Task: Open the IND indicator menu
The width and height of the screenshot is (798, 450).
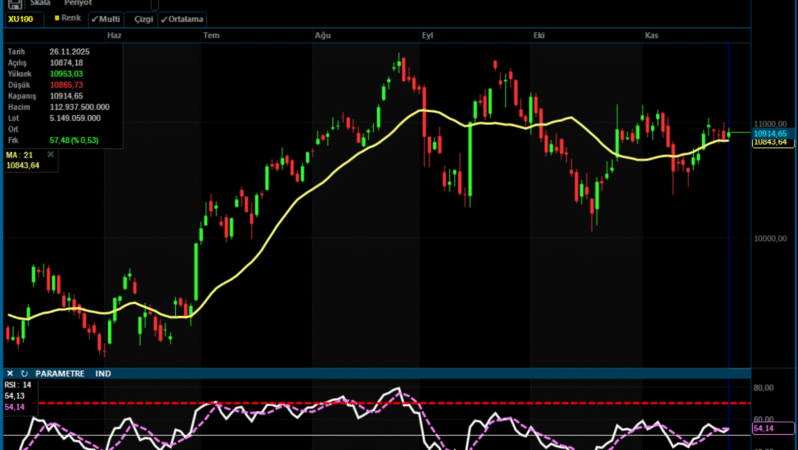Action: click(x=103, y=373)
